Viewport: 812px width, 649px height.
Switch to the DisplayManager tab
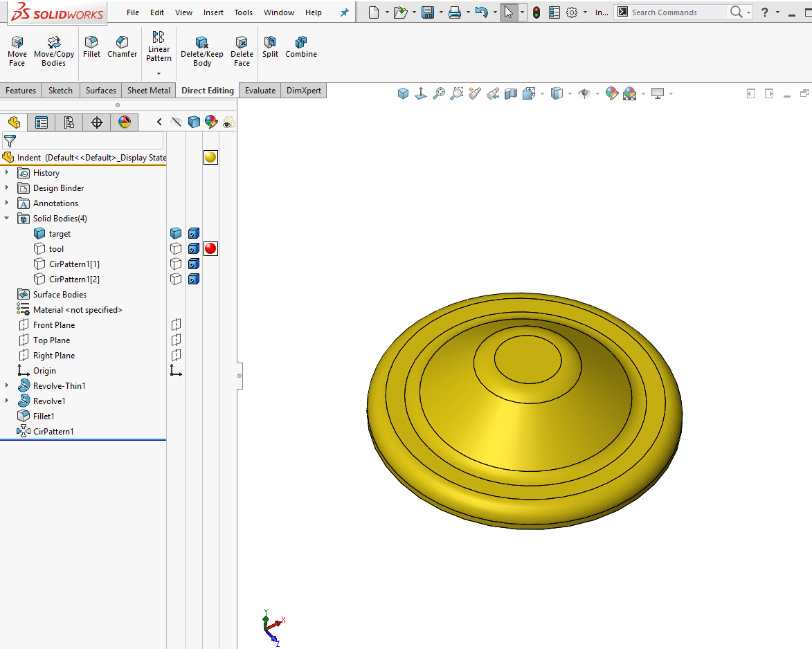[125, 122]
